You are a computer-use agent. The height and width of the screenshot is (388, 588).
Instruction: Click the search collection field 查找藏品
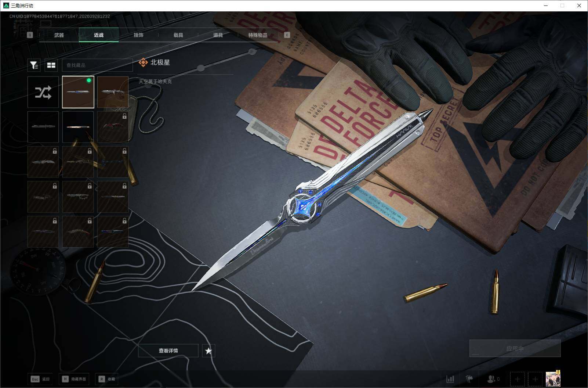pos(97,65)
